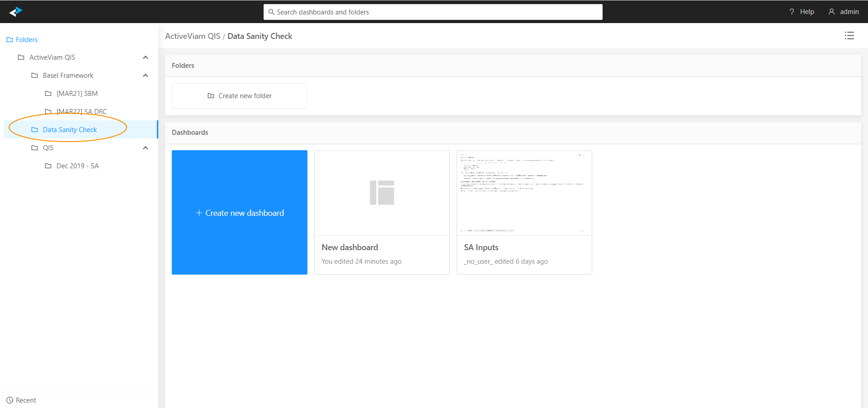
Task: Select the QIS folder in tree
Action: click(x=48, y=148)
